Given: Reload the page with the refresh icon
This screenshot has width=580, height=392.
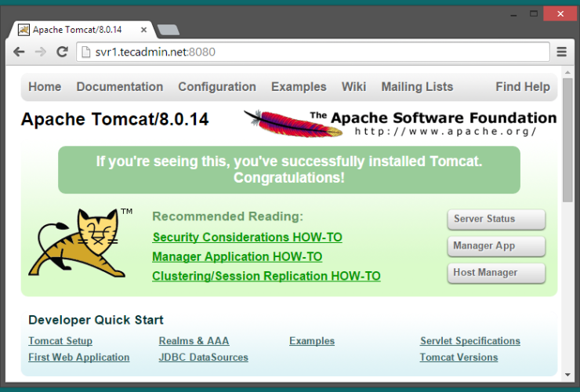Looking at the screenshot, I should (62, 53).
